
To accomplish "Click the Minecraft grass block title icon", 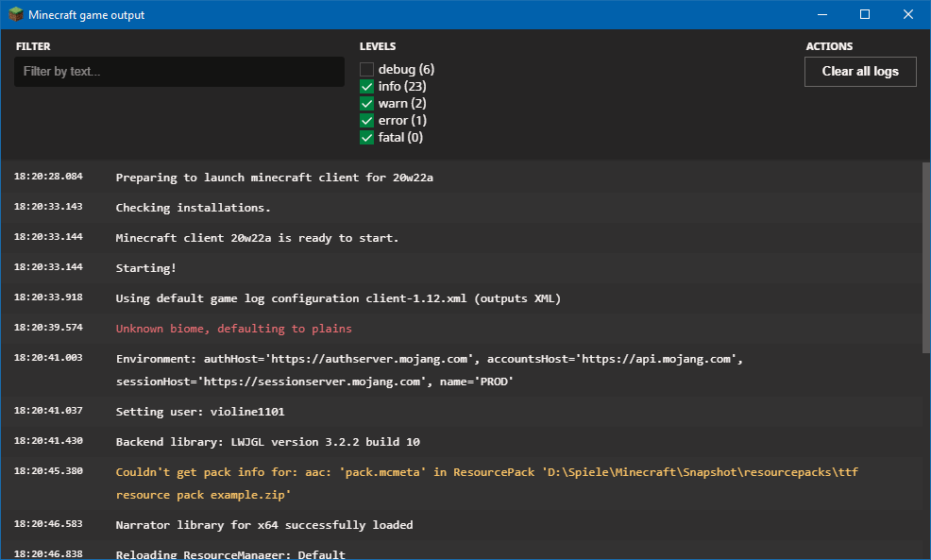I will point(16,15).
